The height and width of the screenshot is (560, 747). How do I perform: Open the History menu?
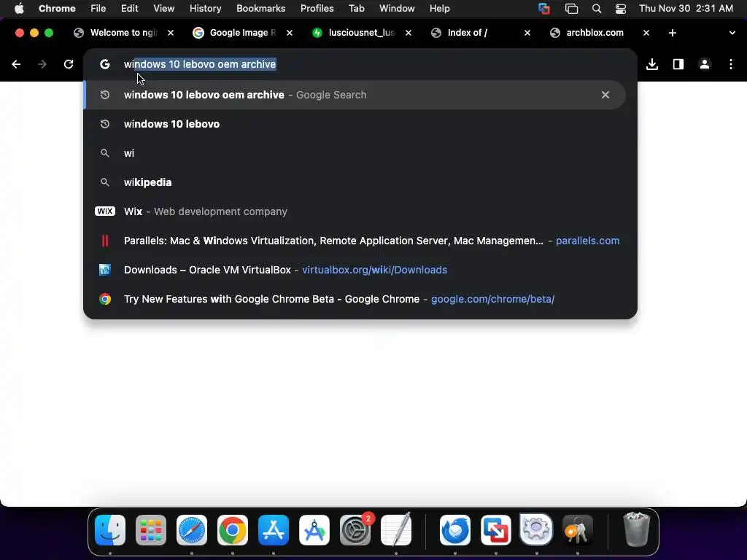[205, 8]
